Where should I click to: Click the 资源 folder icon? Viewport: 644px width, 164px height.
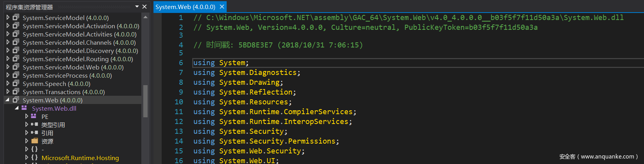[34, 141]
